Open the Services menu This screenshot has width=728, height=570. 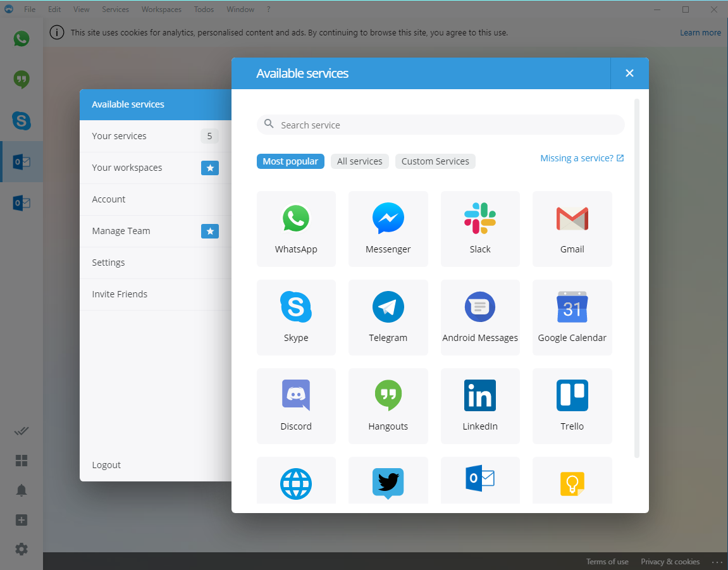click(x=116, y=9)
